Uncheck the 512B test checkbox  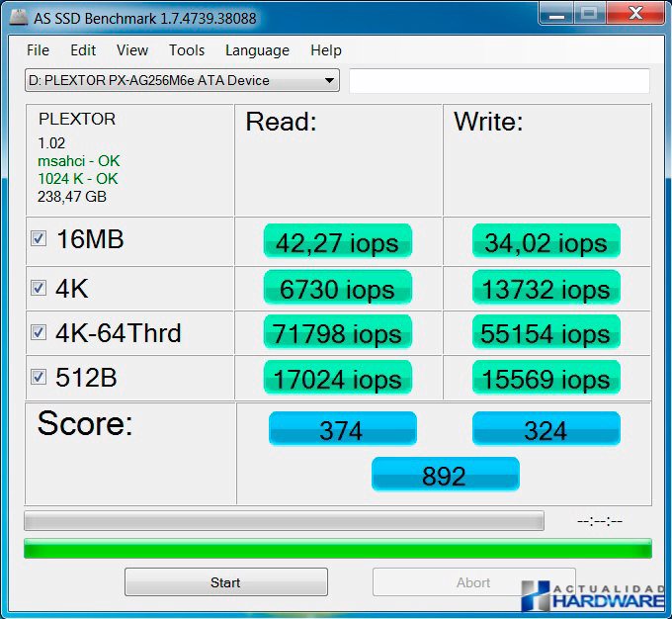pos(39,377)
